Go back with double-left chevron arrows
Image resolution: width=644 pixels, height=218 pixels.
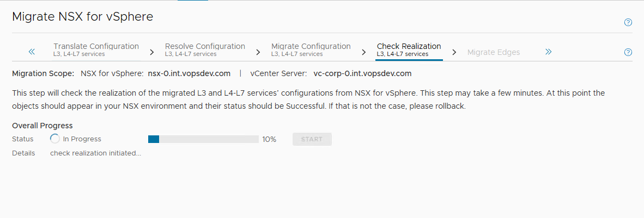pyautogui.click(x=32, y=52)
